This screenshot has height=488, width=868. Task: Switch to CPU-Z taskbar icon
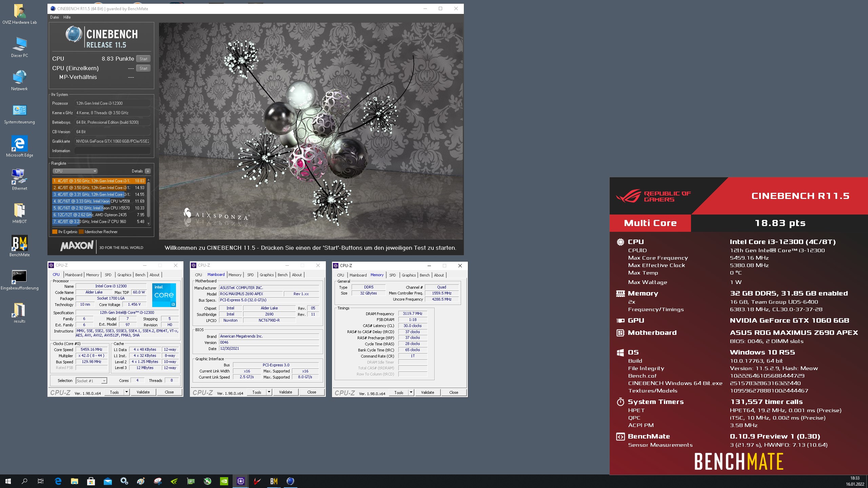click(x=240, y=481)
